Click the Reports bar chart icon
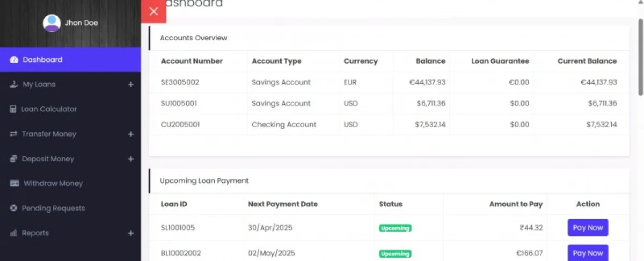The height and width of the screenshot is (261, 644). [x=14, y=233]
